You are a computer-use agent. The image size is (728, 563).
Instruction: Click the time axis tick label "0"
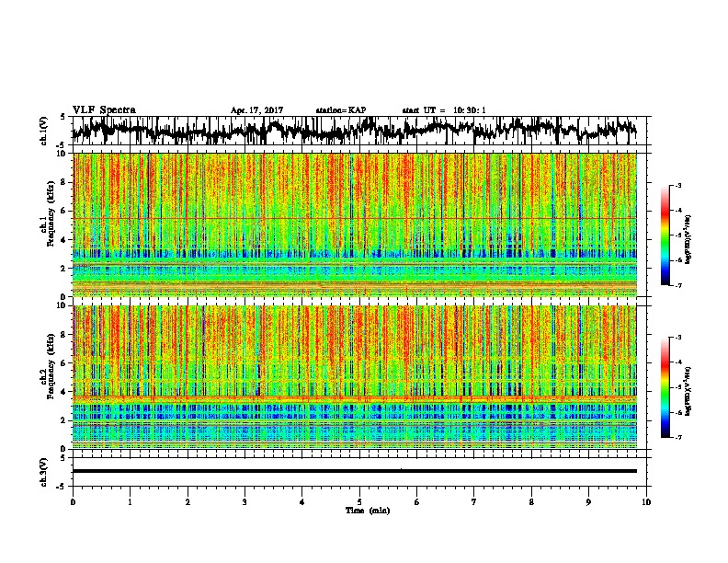pyautogui.click(x=73, y=502)
